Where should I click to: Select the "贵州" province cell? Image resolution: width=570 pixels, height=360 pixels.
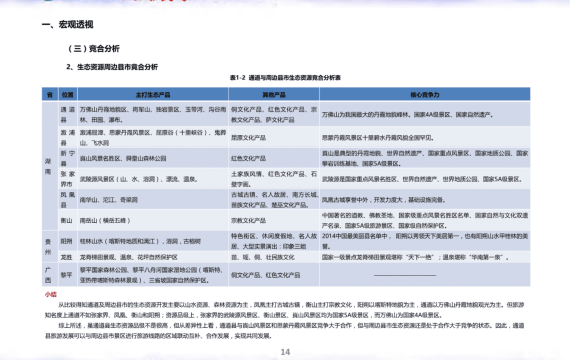(x=50, y=247)
